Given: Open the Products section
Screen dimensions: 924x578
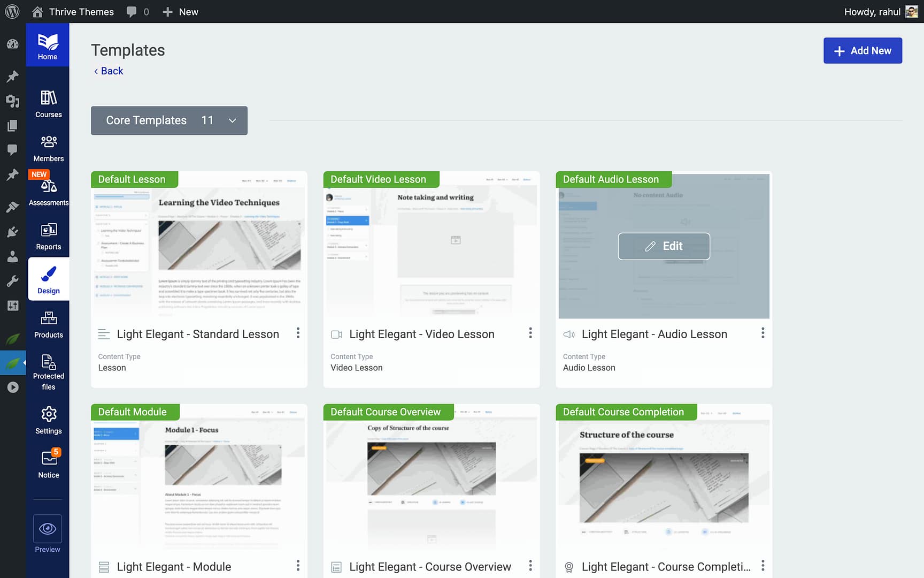Looking at the screenshot, I should [48, 324].
